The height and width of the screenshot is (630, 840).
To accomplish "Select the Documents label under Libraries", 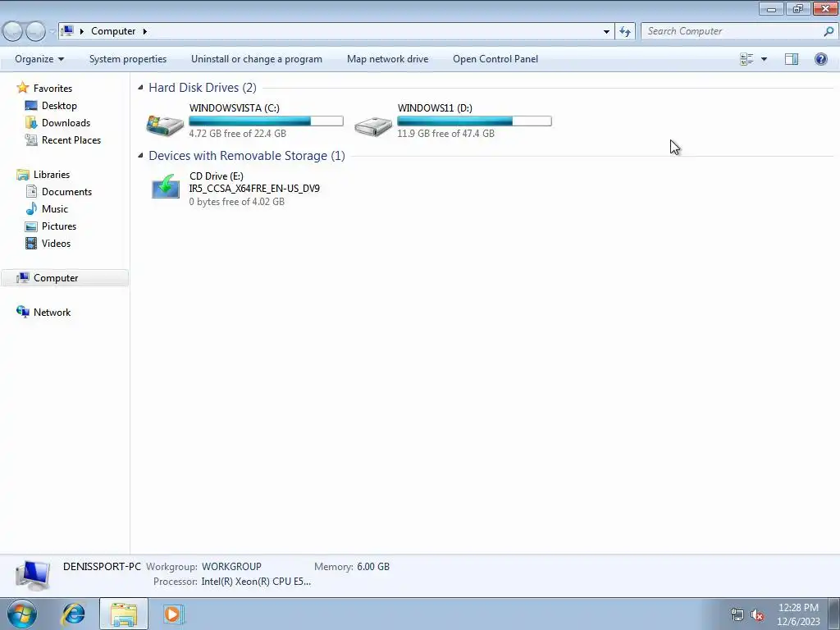I will [x=66, y=192].
